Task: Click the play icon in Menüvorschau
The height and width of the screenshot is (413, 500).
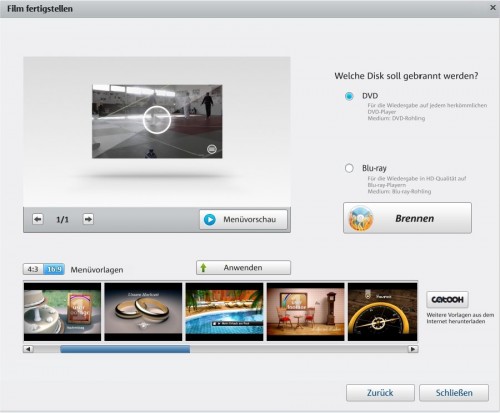Action: coord(210,220)
